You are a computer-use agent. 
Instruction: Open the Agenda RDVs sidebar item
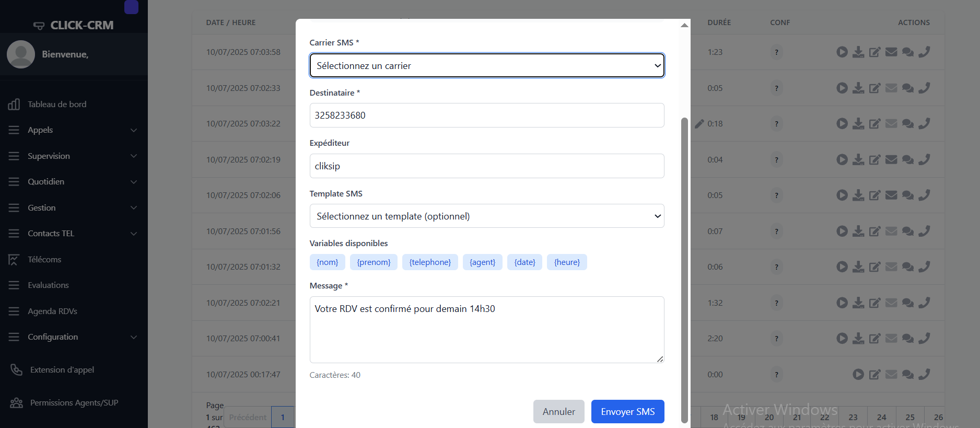(x=52, y=311)
